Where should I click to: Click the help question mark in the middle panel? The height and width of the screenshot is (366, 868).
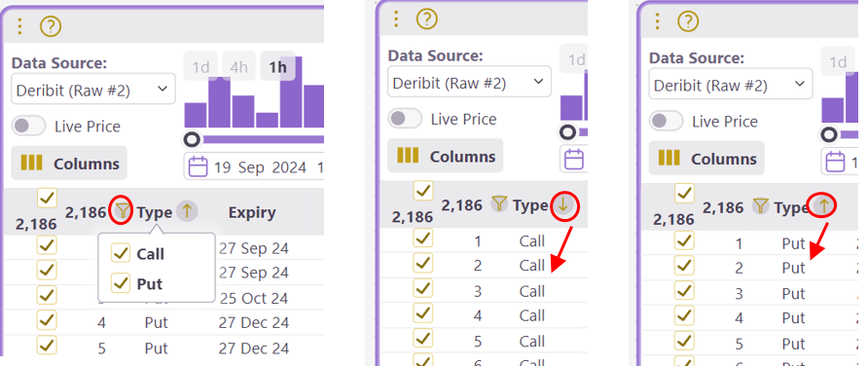click(x=427, y=18)
